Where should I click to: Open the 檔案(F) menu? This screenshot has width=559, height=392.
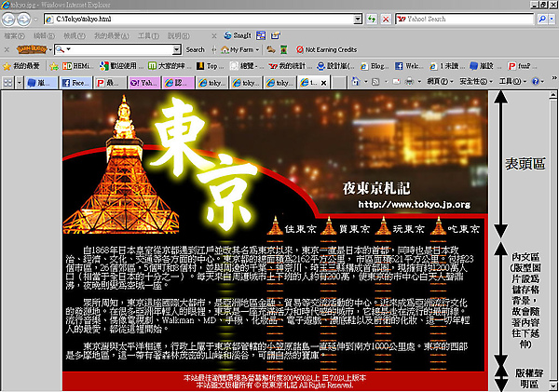(14, 35)
